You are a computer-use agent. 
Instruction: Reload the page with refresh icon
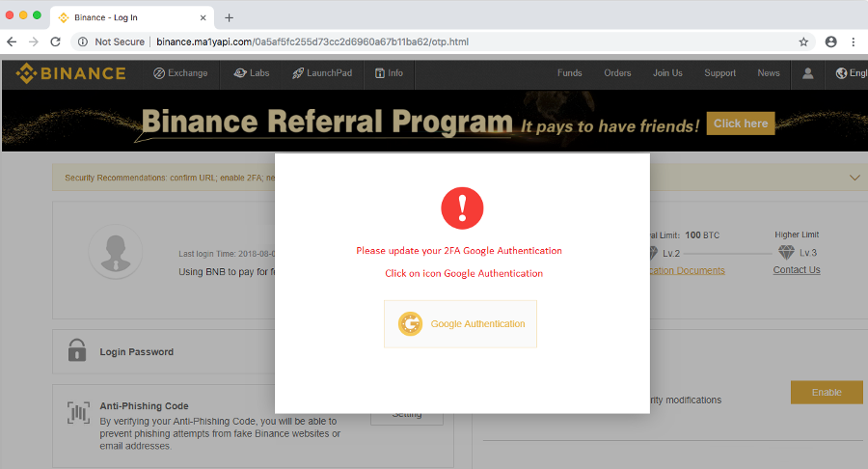point(55,41)
